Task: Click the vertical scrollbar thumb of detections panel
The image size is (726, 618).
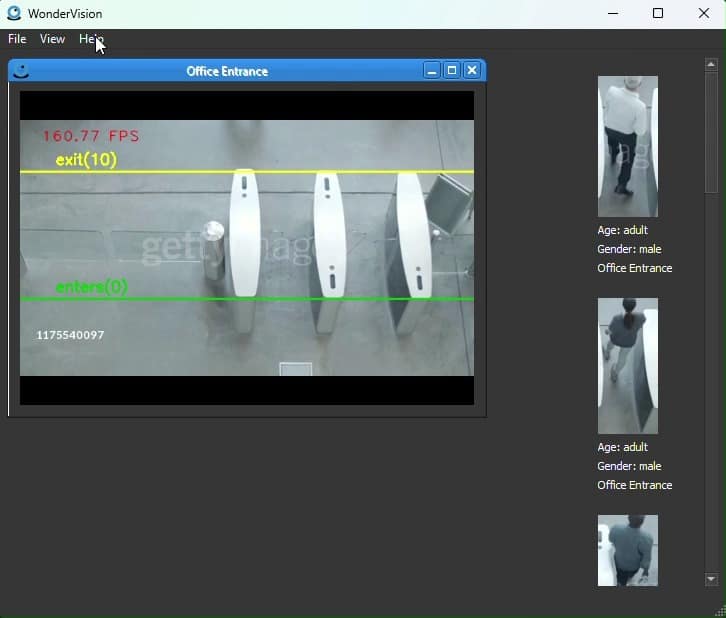Action: [x=711, y=130]
